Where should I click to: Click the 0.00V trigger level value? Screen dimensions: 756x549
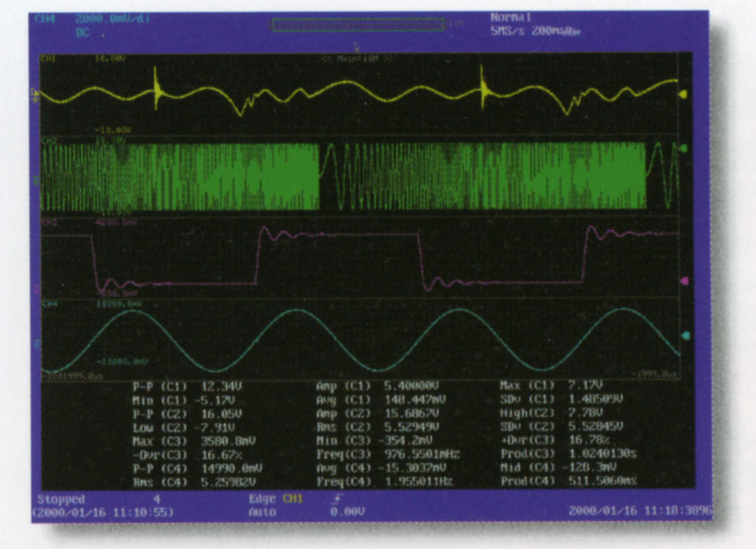pyautogui.click(x=347, y=512)
